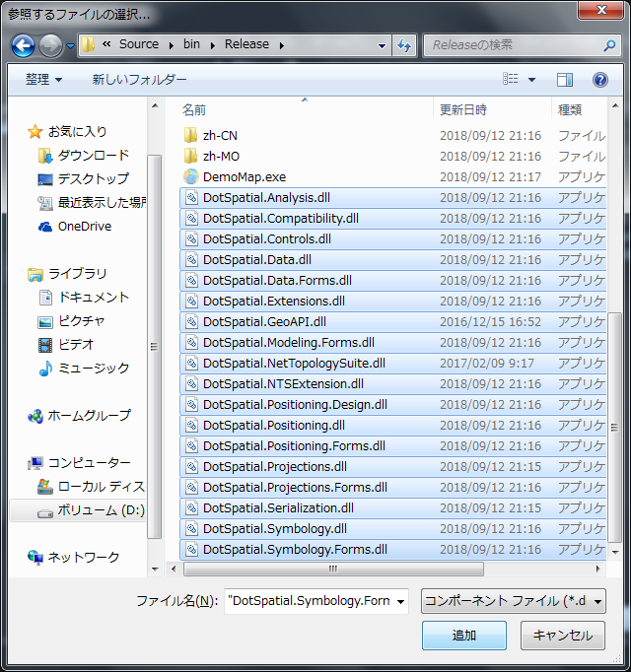Open the 整理 menu
The image size is (631, 672).
43,79
